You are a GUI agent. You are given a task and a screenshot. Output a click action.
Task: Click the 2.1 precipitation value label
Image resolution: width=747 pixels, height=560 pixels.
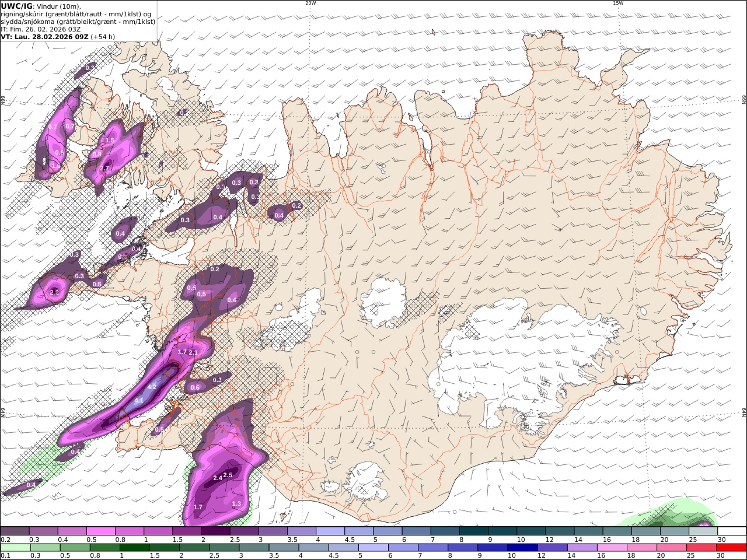pos(194,352)
